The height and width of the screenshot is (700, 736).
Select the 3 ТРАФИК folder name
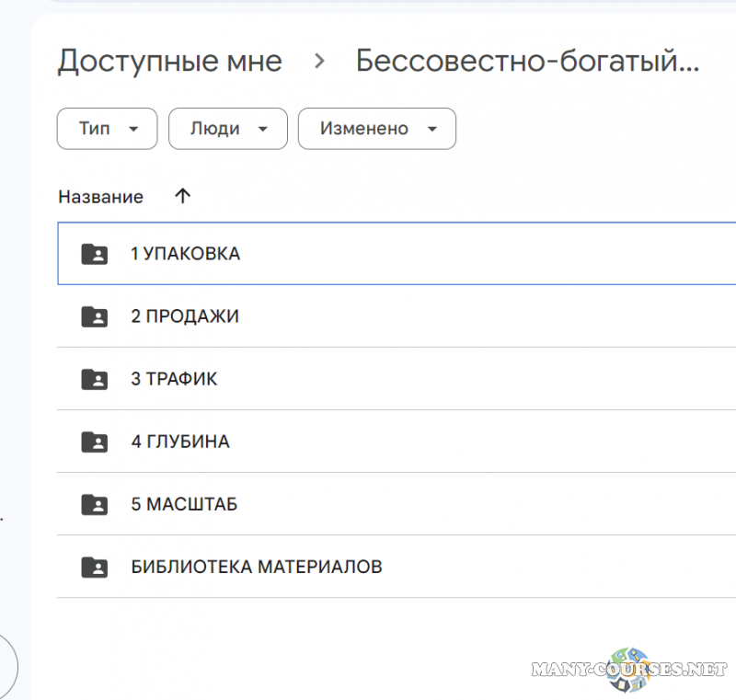[174, 379]
